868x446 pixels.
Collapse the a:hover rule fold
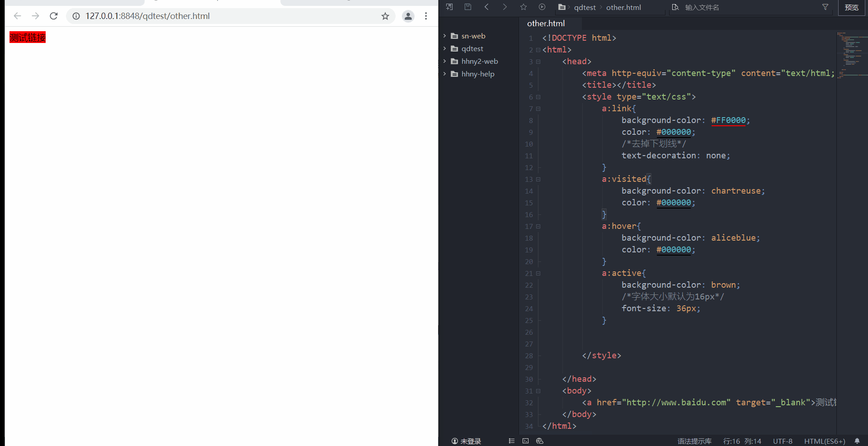coord(538,226)
